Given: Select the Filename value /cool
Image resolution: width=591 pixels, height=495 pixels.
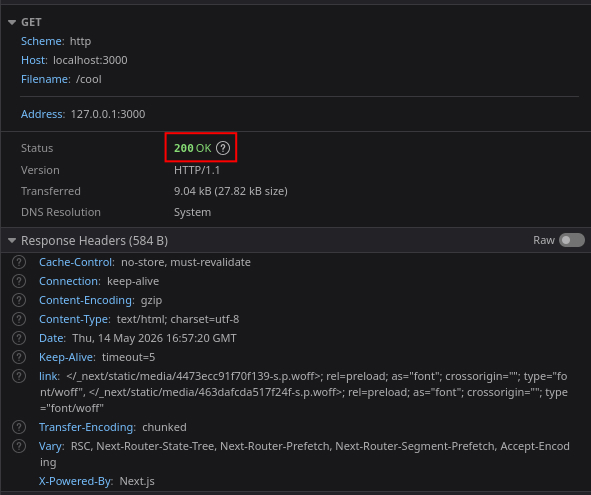Looking at the screenshot, I should coord(89,79).
